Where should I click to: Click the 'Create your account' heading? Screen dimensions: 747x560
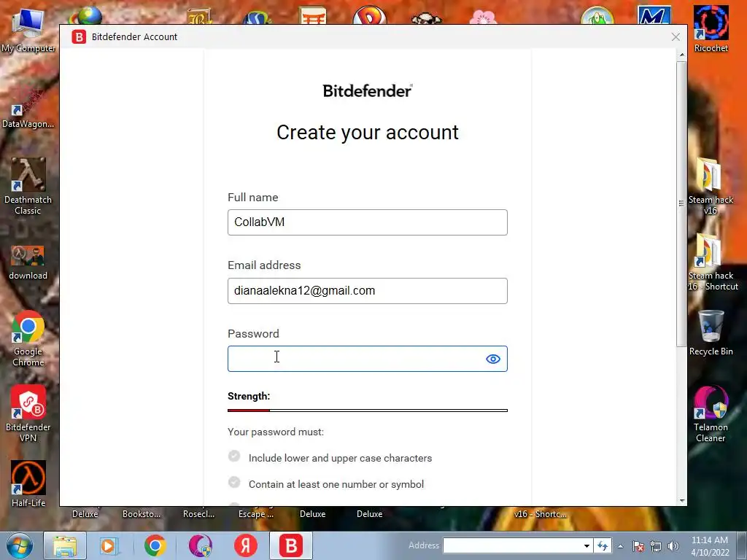pyautogui.click(x=368, y=133)
